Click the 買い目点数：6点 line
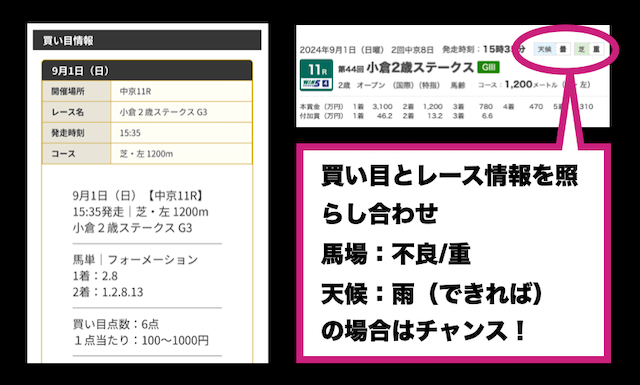The height and width of the screenshot is (385, 640). point(116,324)
